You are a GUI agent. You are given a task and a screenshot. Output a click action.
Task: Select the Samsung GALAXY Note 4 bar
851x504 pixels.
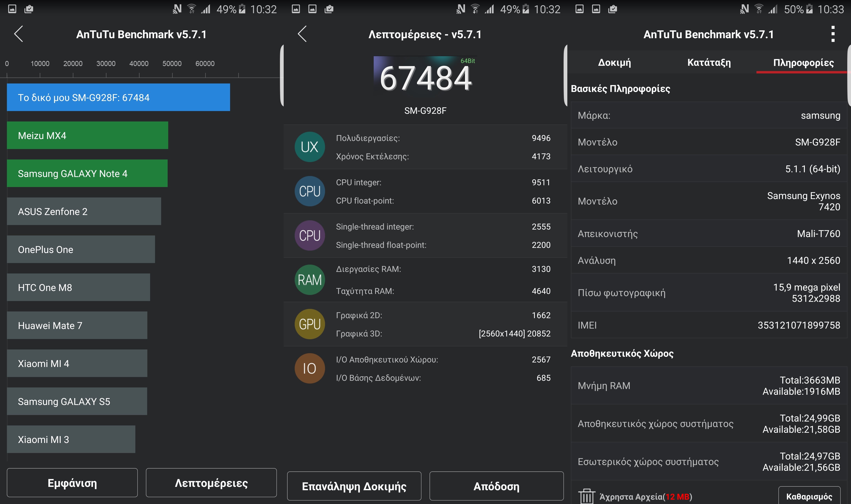(87, 173)
